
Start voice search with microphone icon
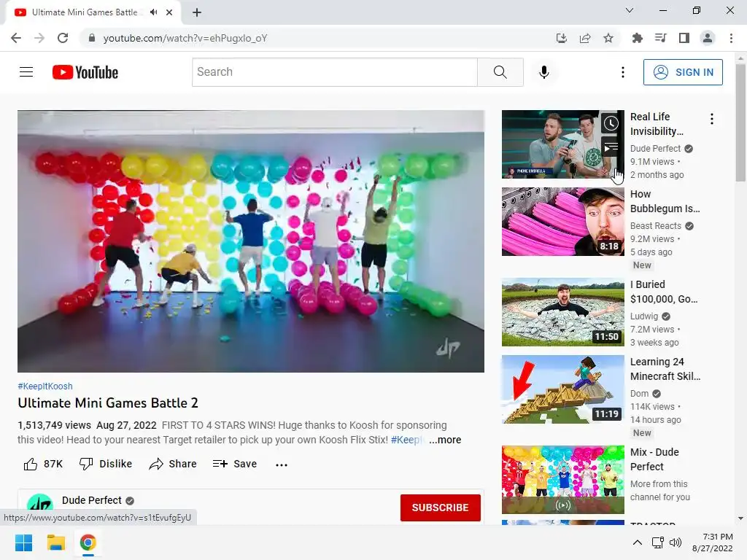544,72
